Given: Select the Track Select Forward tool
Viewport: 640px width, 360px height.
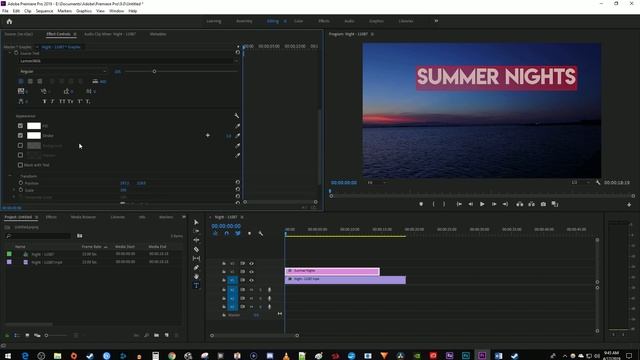Looking at the screenshot, I should [196, 231].
